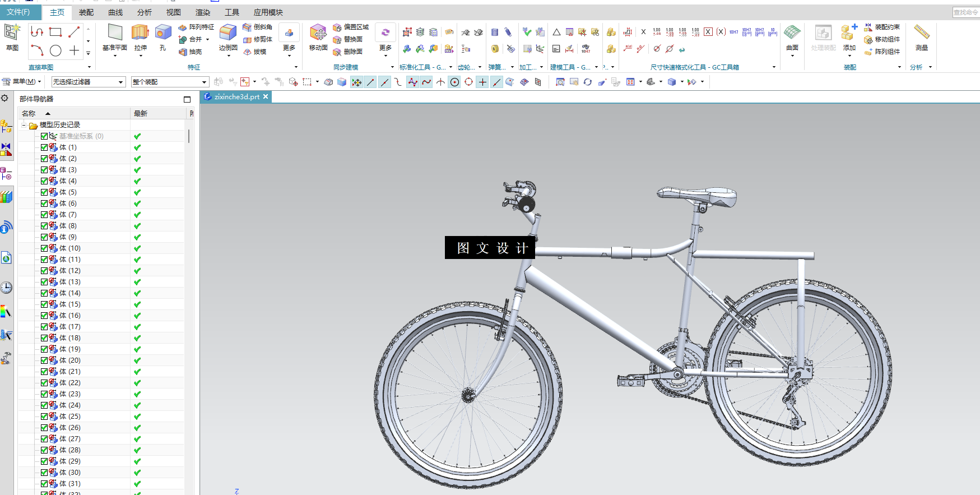Click the 装配约束 assembly constraints tool
980x495 pixels.
click(882, 27)
